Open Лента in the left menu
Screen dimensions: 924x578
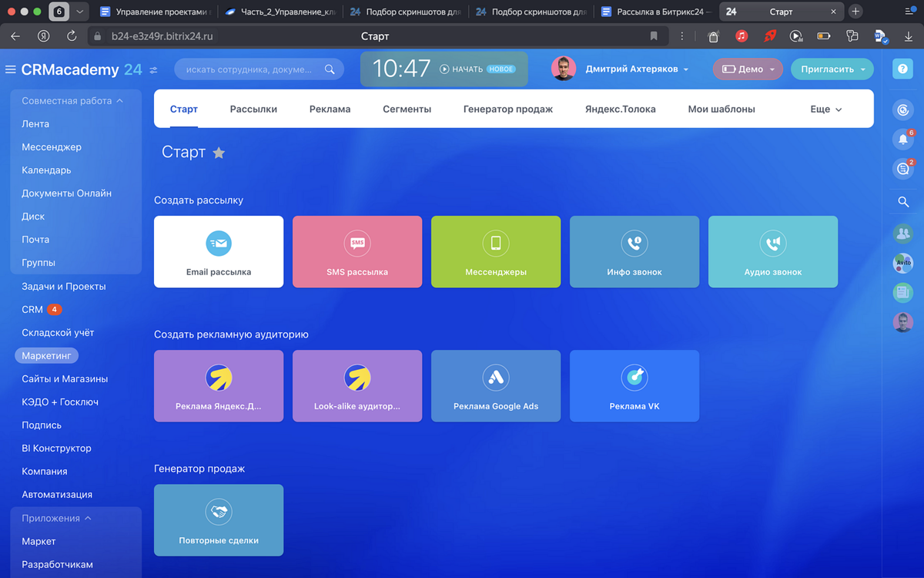tap(35, 124)
